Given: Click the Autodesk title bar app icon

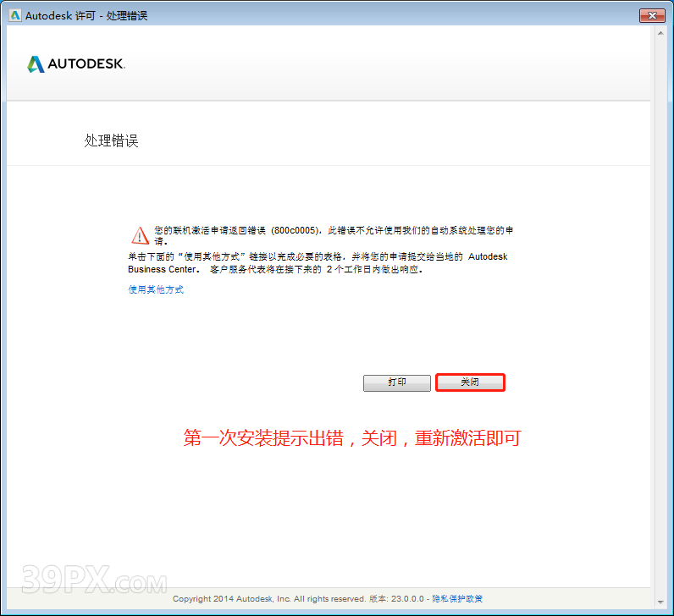Looking at the screenshot, I should click(x=14, y=15).
